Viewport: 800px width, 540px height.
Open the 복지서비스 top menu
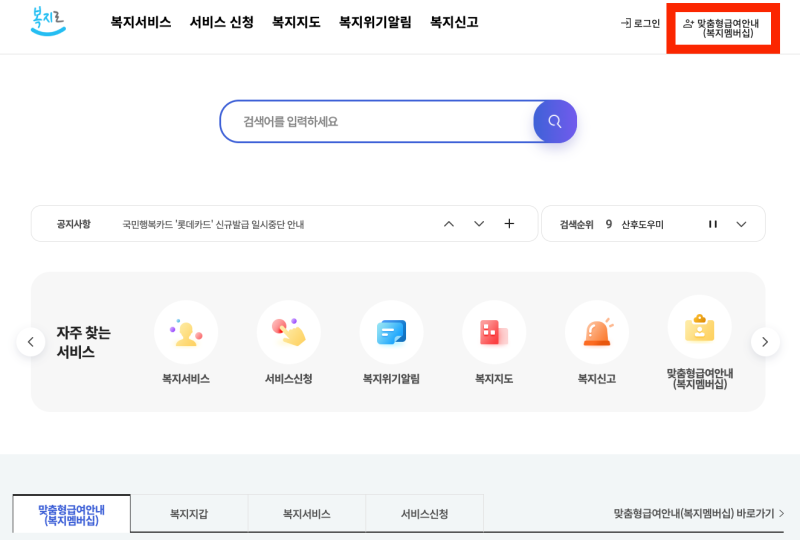(x=141, y=22)
